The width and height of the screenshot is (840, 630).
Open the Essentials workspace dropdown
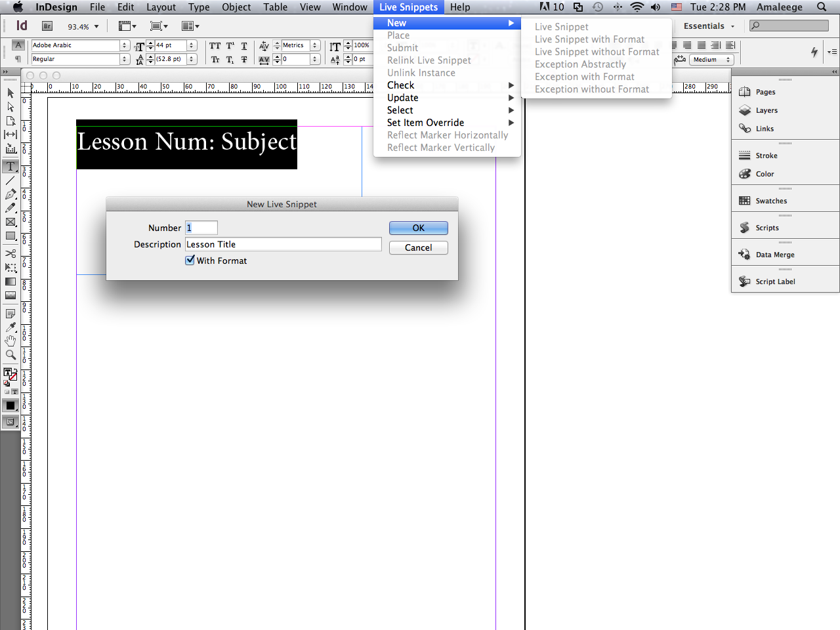[709, 26]
